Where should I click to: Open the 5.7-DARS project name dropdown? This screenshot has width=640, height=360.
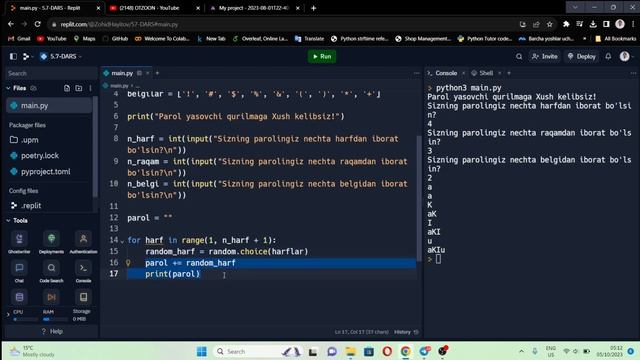[x=61, y=56]
